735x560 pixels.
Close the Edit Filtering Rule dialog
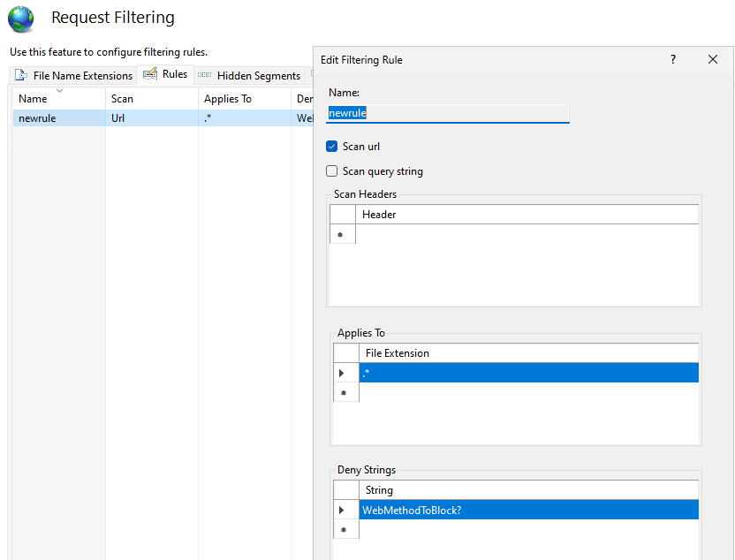coord(713,59)
